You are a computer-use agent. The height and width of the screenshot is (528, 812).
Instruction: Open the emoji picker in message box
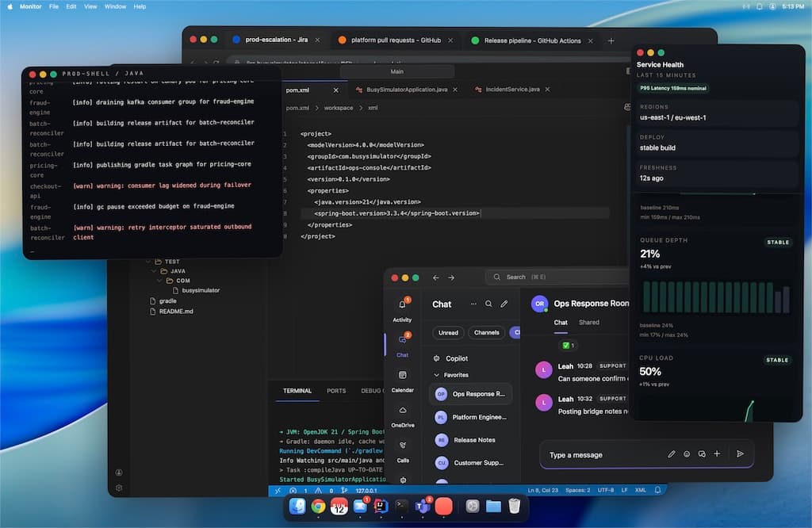tap(687, 454)
